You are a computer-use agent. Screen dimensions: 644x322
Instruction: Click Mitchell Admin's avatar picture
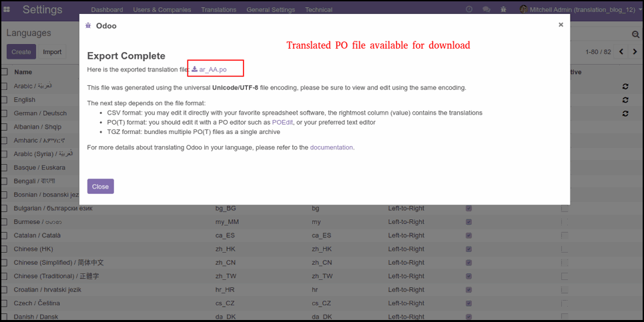click(x=523, y=9)
